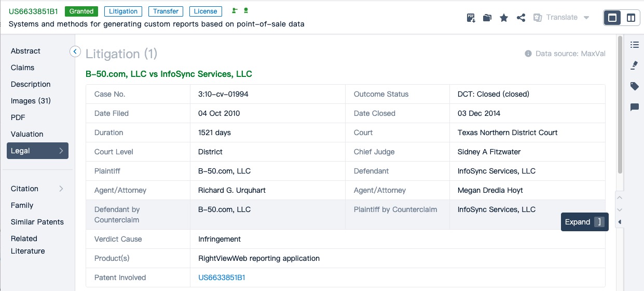Go to Similar Patents section
Image resolution: width=644 pixels, height=291 pixels.
[37, 222]
